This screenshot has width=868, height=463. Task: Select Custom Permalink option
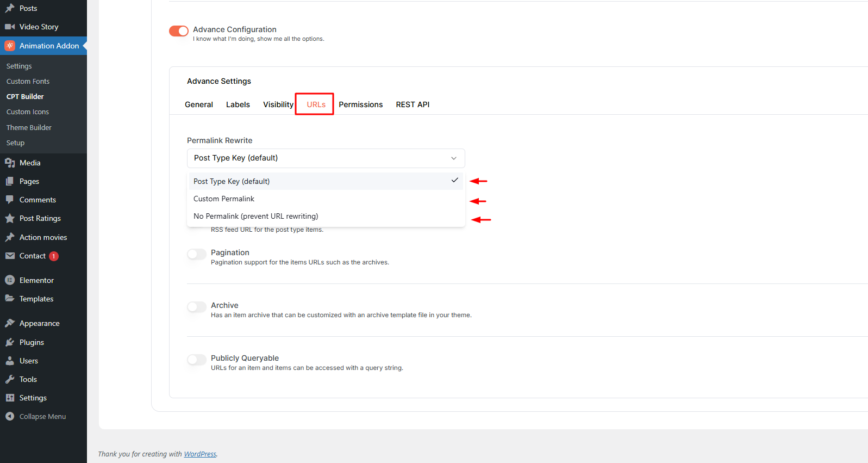pyautogui.click(x=326, y=199)
